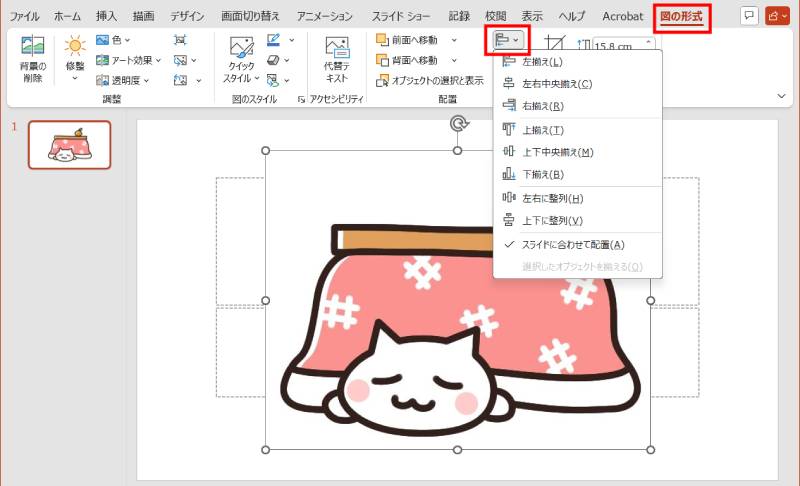Open the 画面切り替え tab

pyautogui.click(x=250, y=16)
